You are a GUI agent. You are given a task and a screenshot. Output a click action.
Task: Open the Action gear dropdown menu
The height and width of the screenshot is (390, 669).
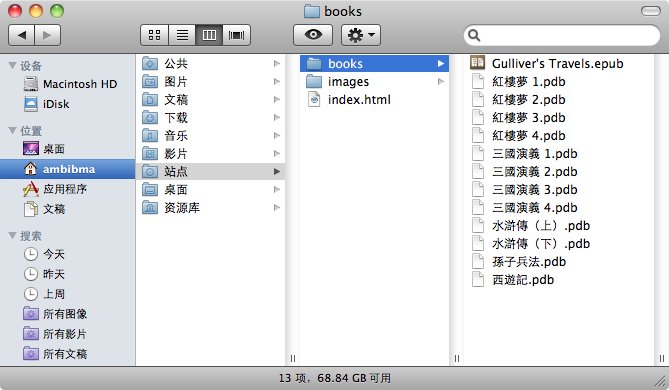click(x=361, y=35)
